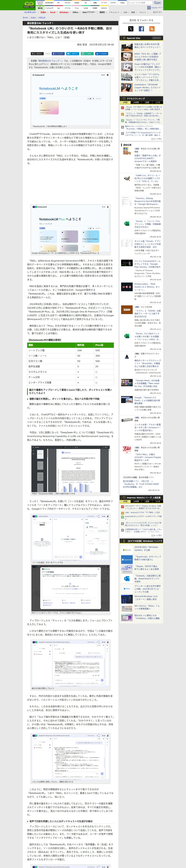
Task: Open DeepSeek-R1 PDF screenshot thumbnail
Action: 71,469
